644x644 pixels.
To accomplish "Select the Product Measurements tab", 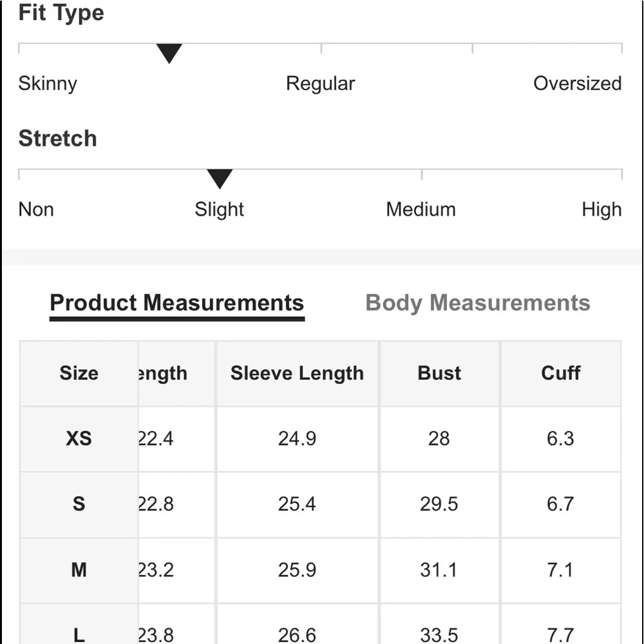I will click(177, 303).
